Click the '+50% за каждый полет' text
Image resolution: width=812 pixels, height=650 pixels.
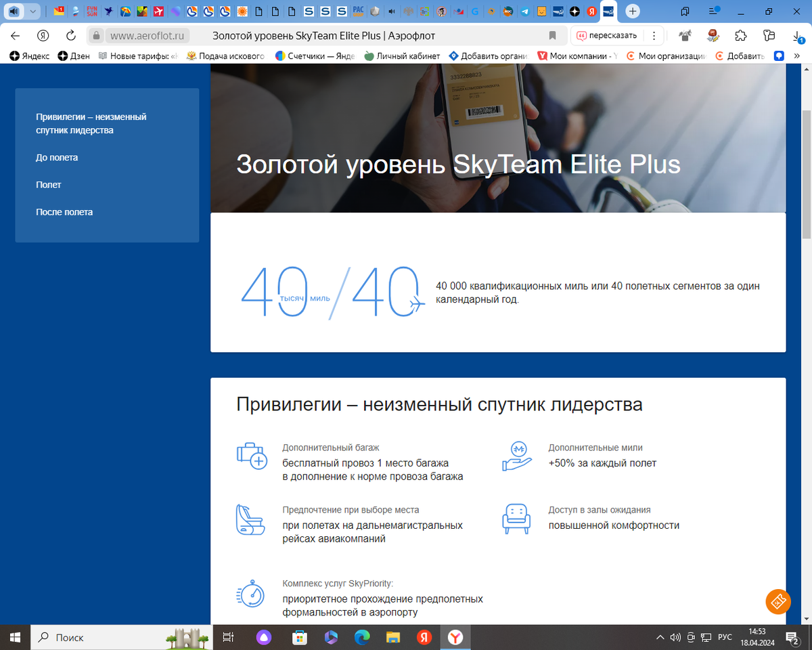tap(602, 463)
